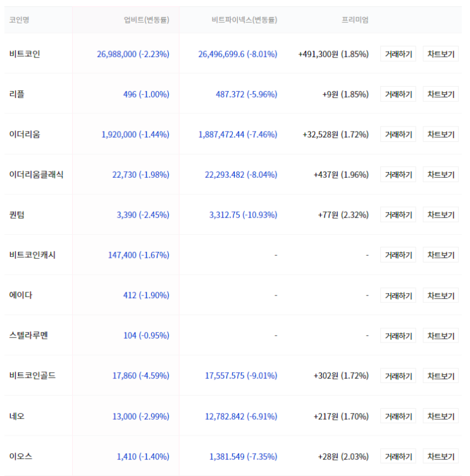Image resolution: width=470 pixels, height=476 pixels.
Task: Select the coin name 스텔라루멘
Action: coord(28,335)
